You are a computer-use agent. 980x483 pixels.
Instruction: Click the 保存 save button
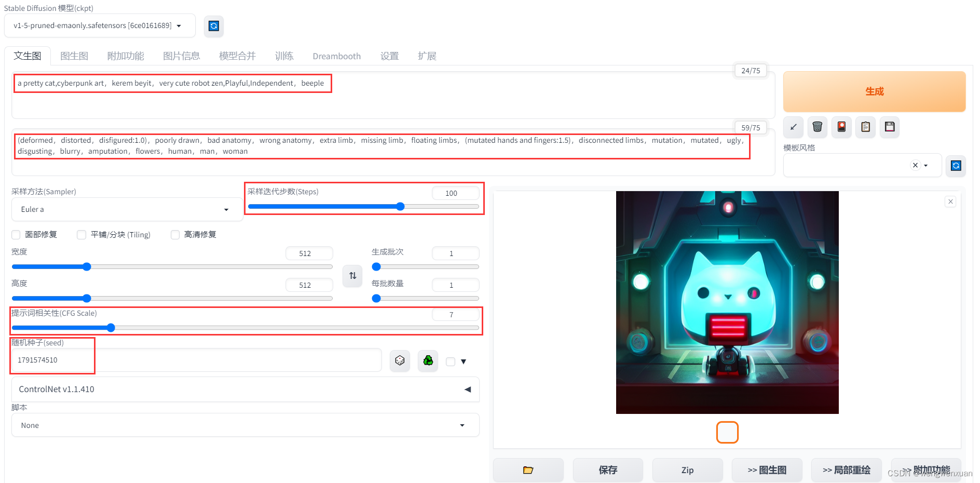608,470
